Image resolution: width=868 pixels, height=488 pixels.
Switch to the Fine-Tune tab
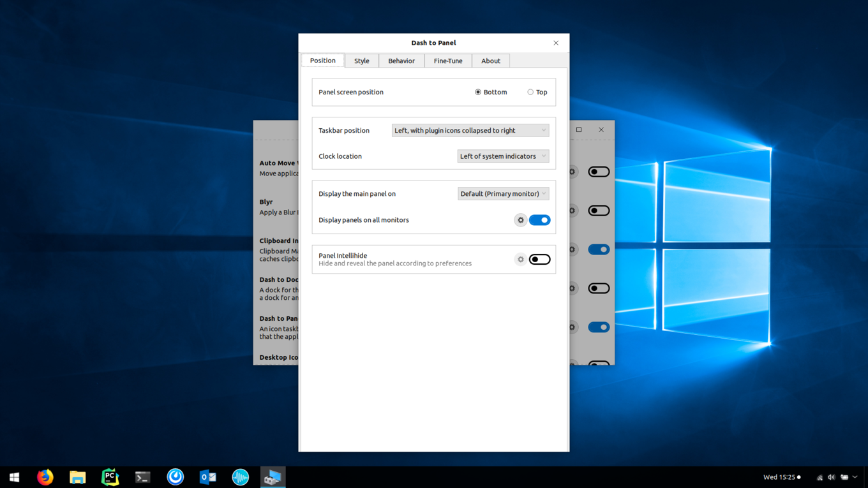tap(448, 61)
